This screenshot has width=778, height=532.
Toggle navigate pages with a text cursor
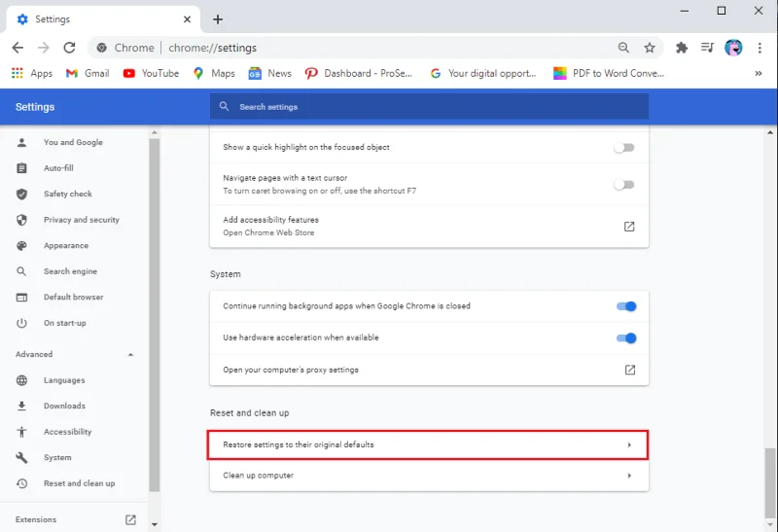pos(623,185)
